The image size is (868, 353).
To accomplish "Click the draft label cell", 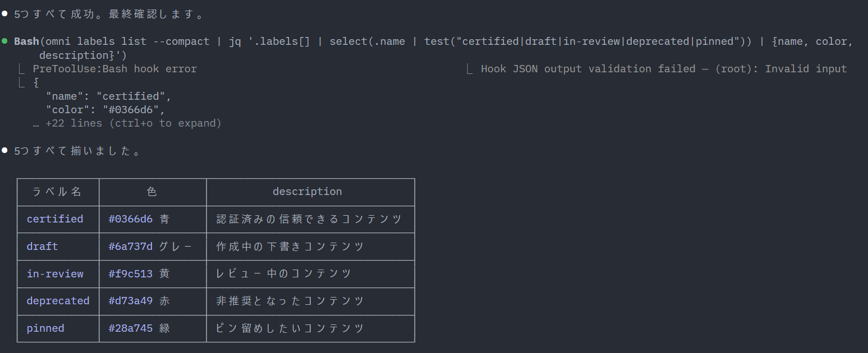I will 42,247.
